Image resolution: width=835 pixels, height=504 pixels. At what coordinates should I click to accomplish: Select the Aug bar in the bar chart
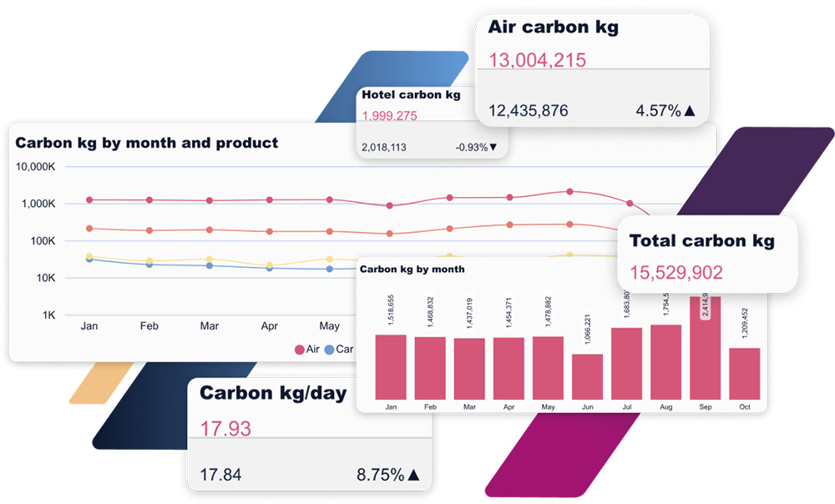[x=665, y=361]
